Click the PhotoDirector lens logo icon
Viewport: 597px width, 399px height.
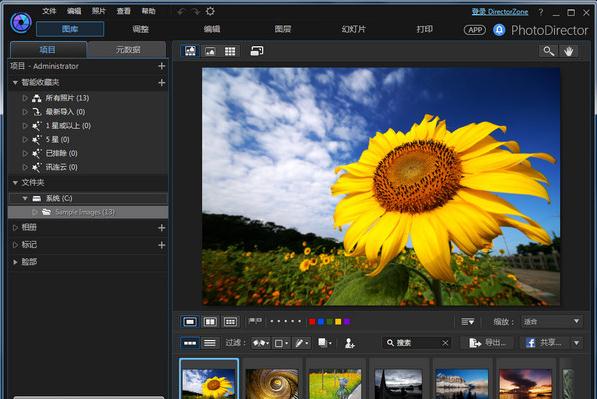click(21, 23)
